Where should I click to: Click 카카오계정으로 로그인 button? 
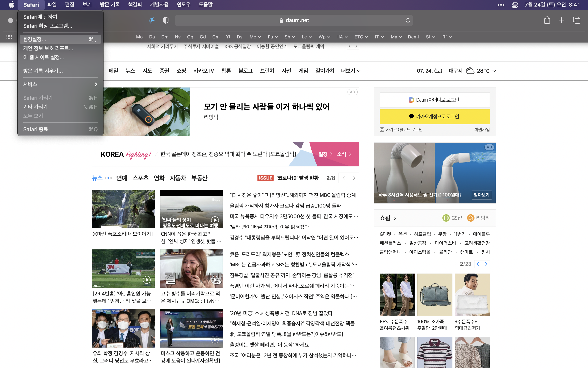coord(435,117)
